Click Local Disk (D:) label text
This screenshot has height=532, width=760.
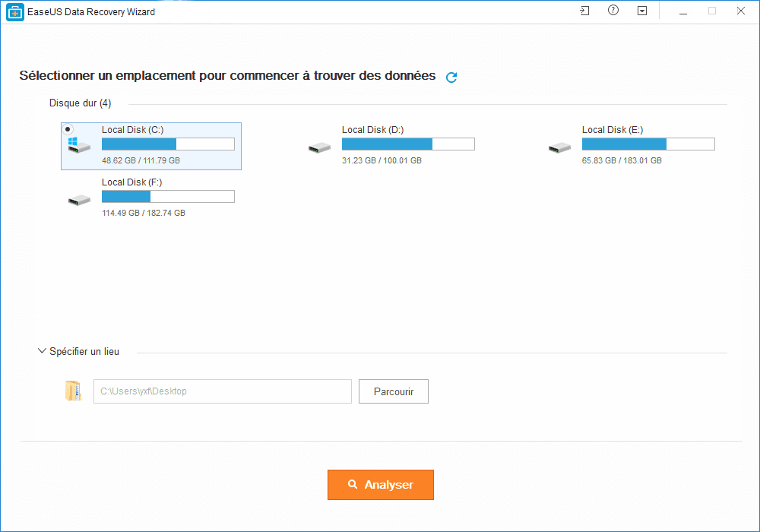(x=372, y=130)
